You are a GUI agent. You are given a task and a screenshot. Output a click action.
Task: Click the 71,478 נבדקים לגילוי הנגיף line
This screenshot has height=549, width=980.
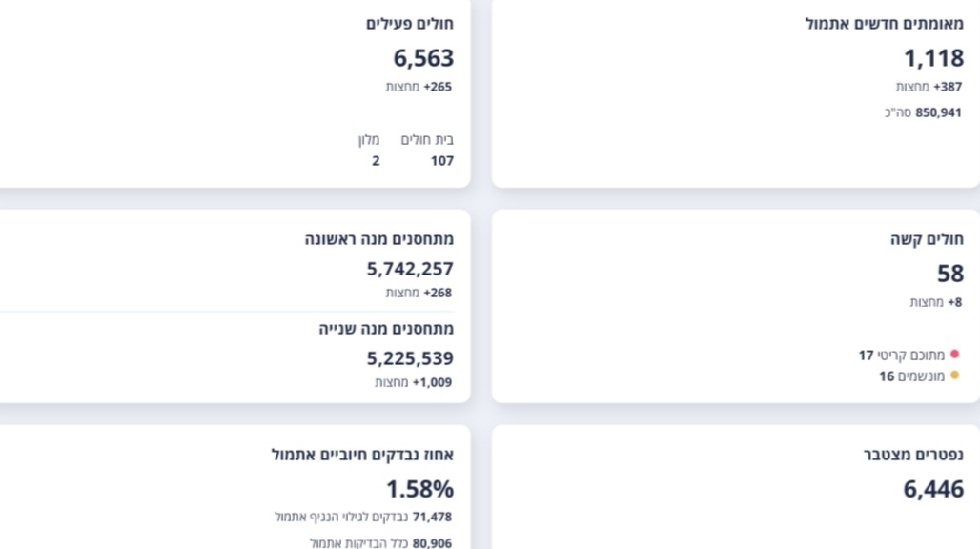point(363,517)
